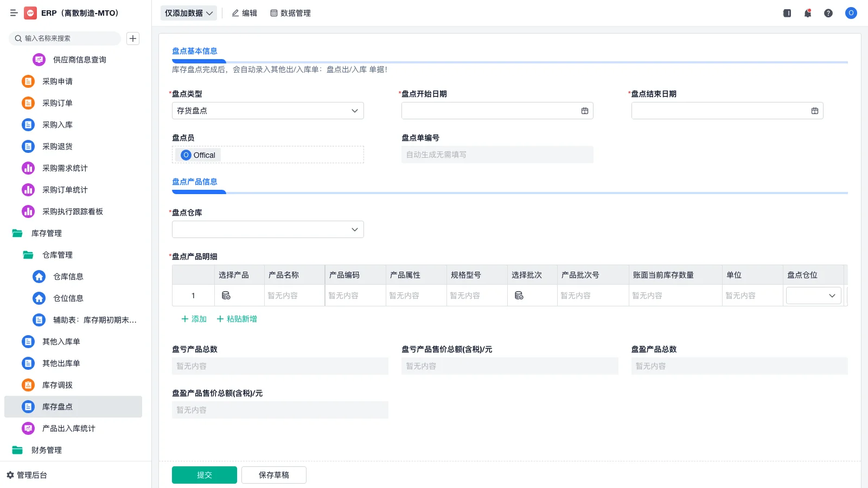Screen dimensions: 868x488
Task: Click the blue progress bar under 盘点产品信息
Action: tap(199, 192)
